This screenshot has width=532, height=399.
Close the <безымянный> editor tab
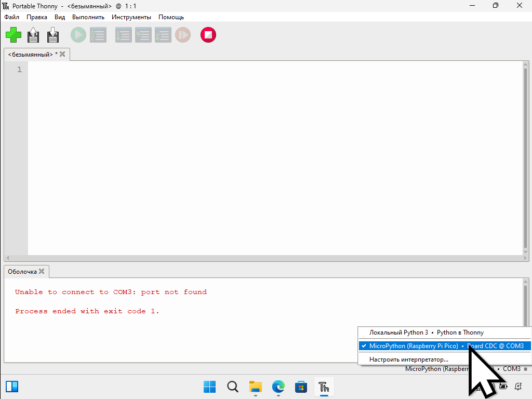(62, 54)
